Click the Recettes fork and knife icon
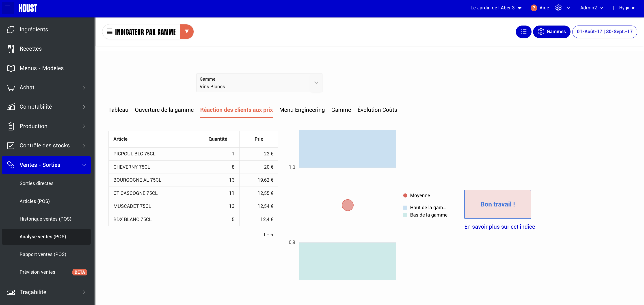 tap(11, 49)
